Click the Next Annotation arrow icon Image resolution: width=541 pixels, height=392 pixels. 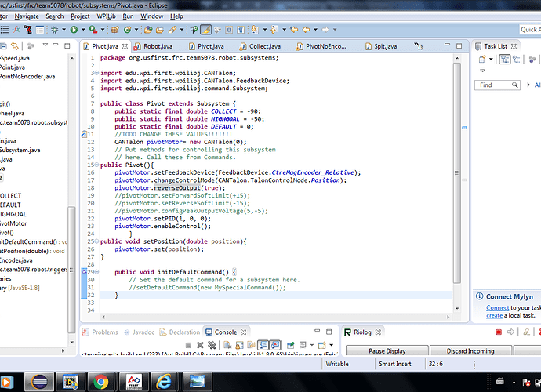click(255, 30)
